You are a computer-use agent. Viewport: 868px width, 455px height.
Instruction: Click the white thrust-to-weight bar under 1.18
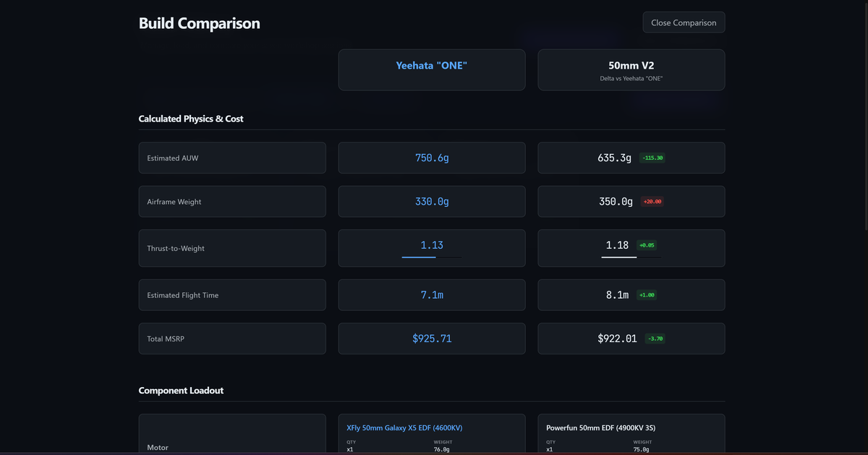619,257
